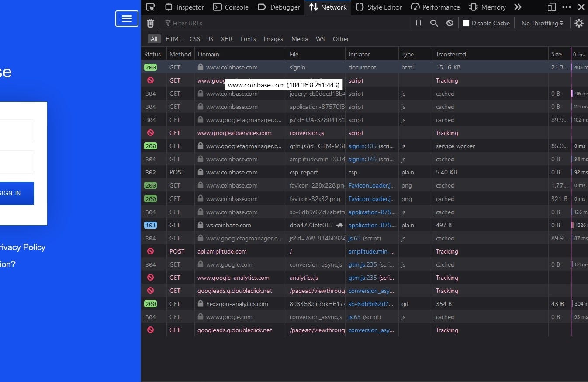The height and width of the screenshot is (382, 588).
Task: Open amplitude.min initiator link
Action: point(372,251)
